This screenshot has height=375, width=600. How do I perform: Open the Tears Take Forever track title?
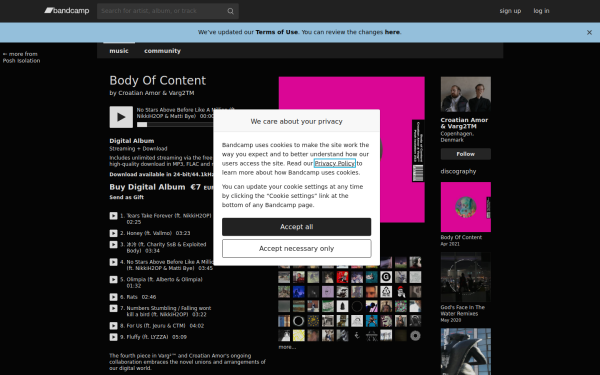tap(169, 216)
